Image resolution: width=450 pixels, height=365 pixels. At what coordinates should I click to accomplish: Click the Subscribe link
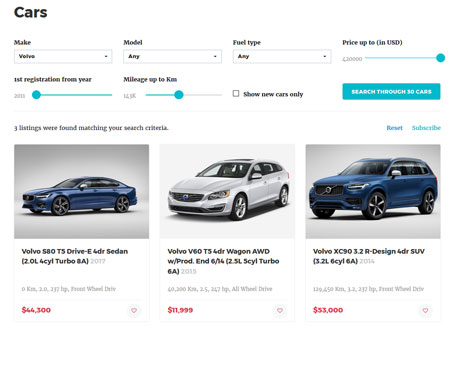coord(426,128)
